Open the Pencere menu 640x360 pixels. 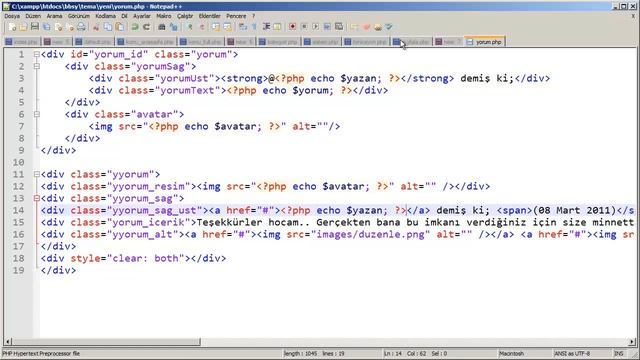[236, 16]
